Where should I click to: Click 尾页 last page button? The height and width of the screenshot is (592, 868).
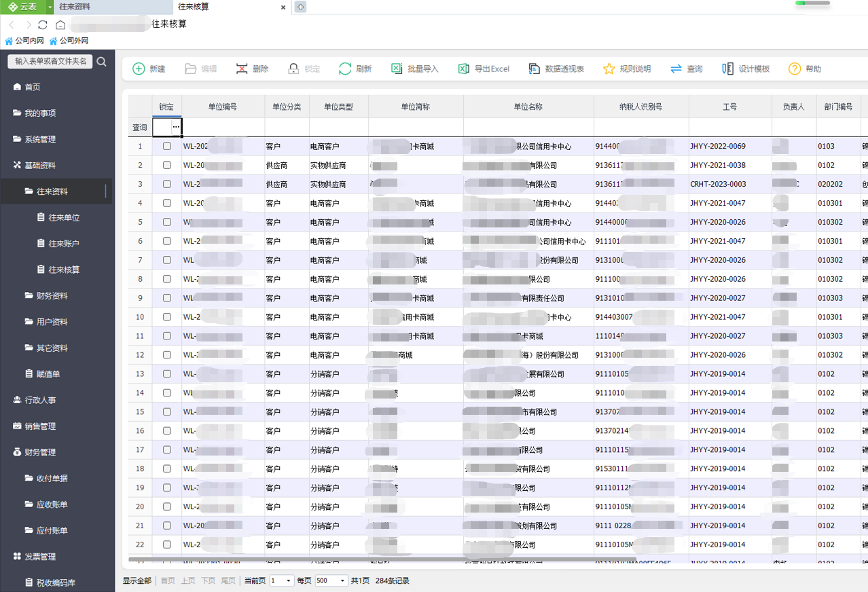tap(228, 580)
